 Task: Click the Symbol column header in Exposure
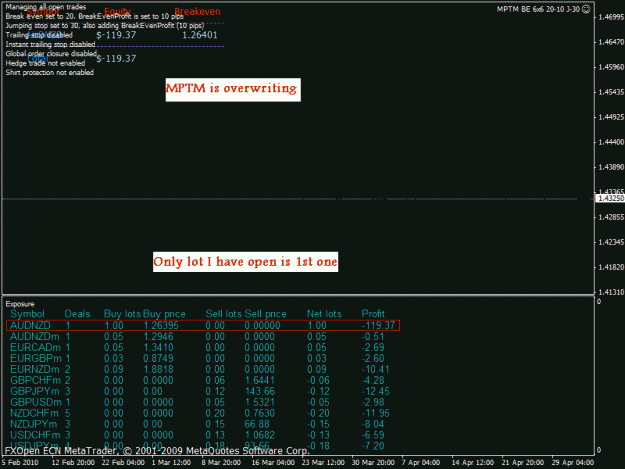(x=28, y=314)
